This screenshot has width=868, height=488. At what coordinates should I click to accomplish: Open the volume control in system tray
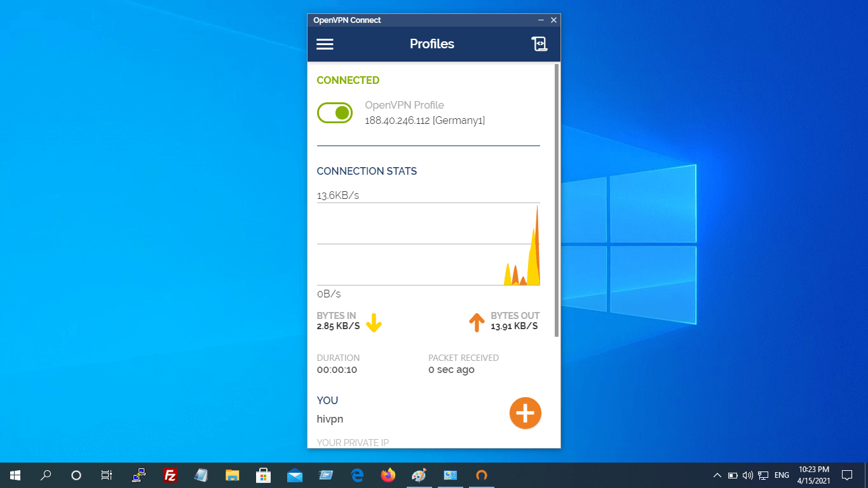747,475
